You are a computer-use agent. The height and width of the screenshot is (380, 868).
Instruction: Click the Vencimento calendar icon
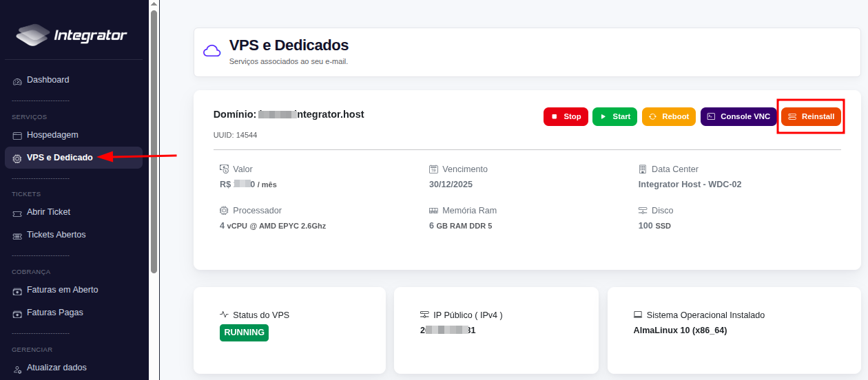pyautogui.click(x=433, y=169)
